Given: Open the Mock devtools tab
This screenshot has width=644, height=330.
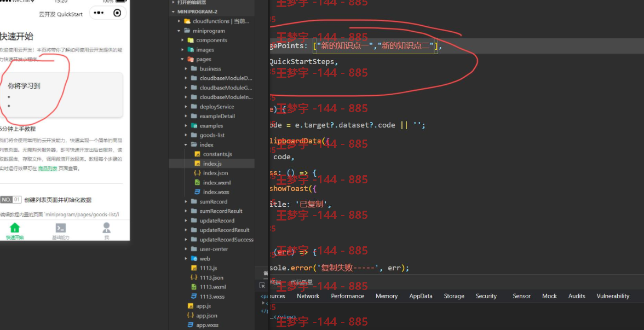Looking at the screenshot, I should 549,296.
